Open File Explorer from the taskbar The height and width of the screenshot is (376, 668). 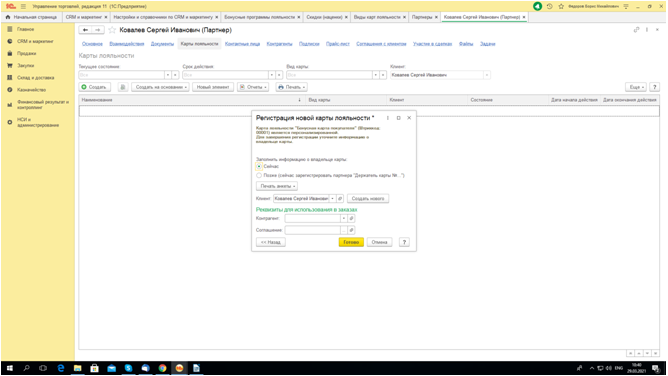(x=78, y=368)
